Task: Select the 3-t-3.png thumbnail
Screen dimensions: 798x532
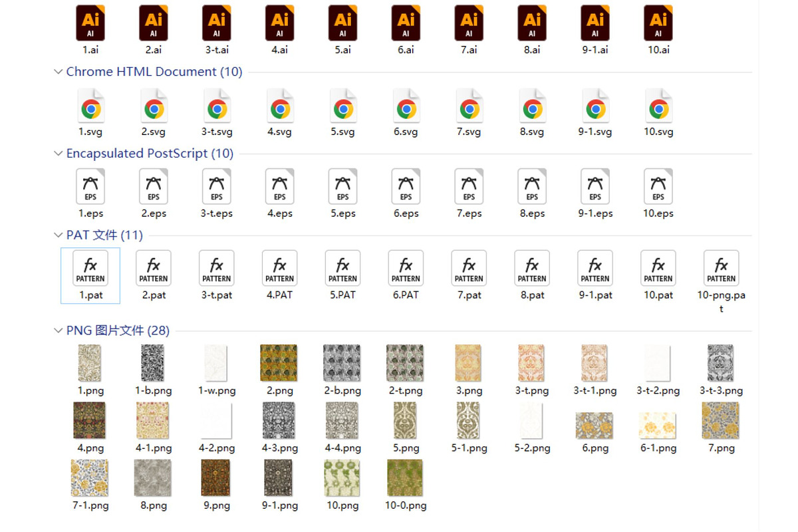Action: click(720, 363)
